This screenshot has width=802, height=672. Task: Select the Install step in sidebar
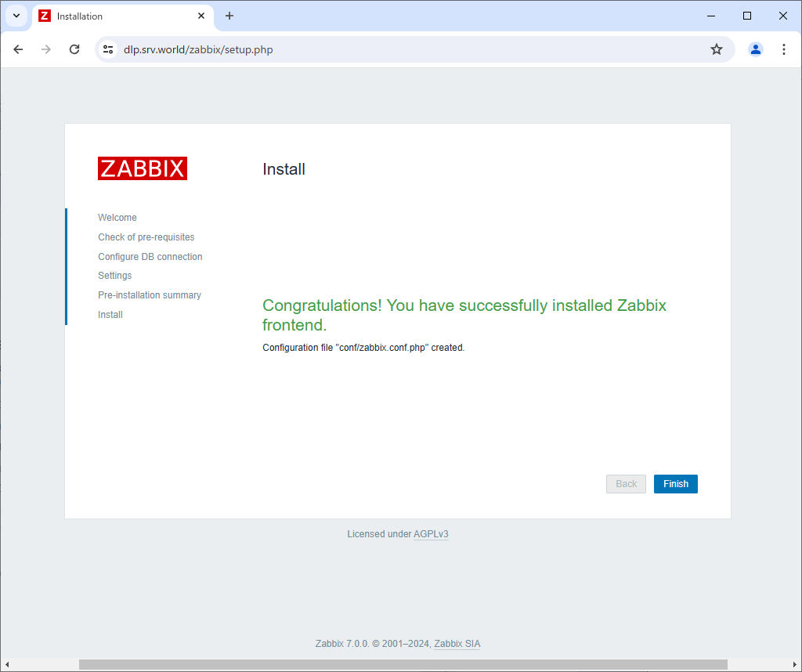point(110,315)
